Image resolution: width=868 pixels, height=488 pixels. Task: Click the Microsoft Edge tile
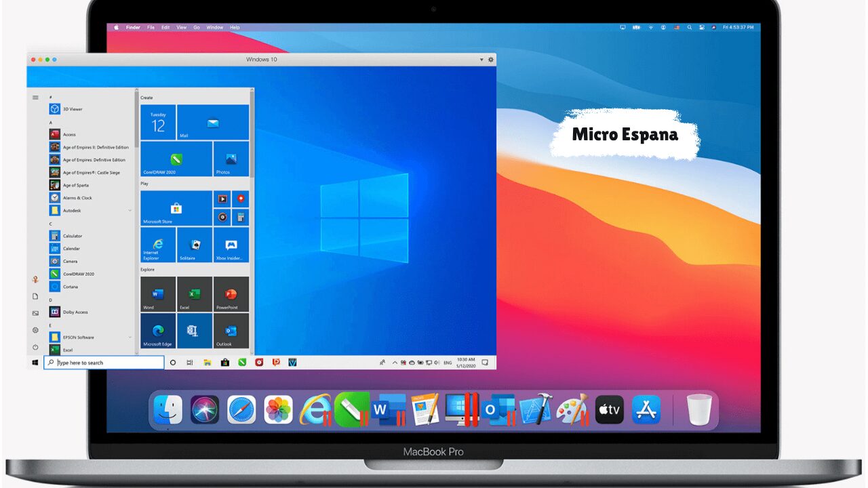[158, 331]
